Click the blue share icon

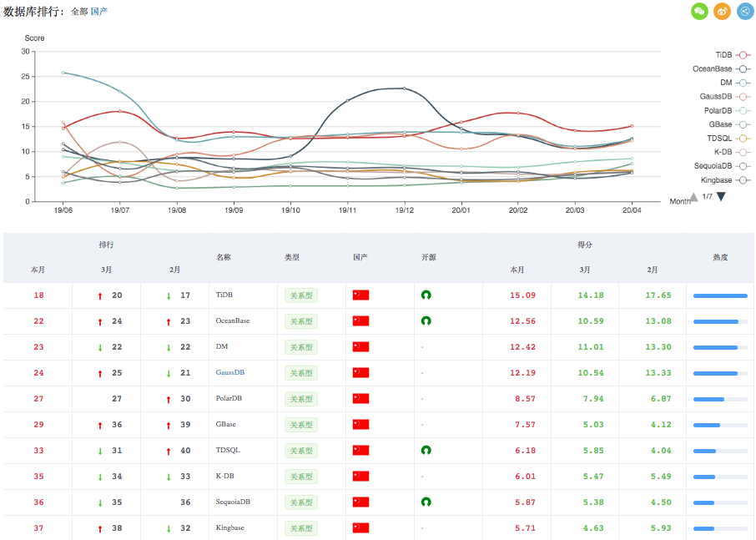point(744,11)
